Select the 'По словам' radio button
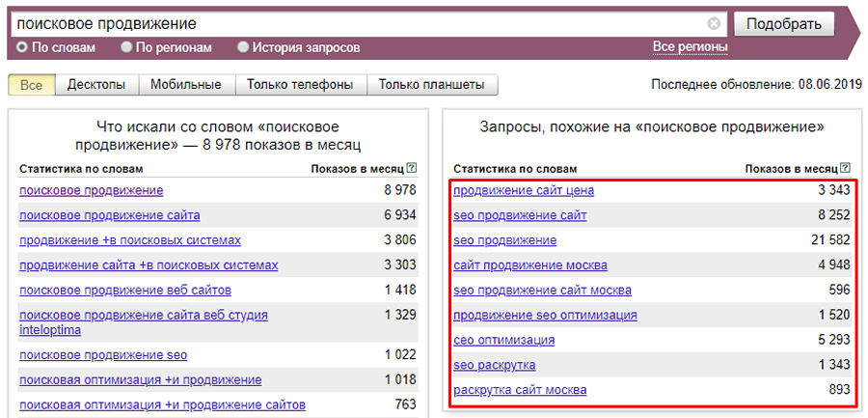This screenshot has width=868, height=418. pyautogui.click(x=22, y=47)
